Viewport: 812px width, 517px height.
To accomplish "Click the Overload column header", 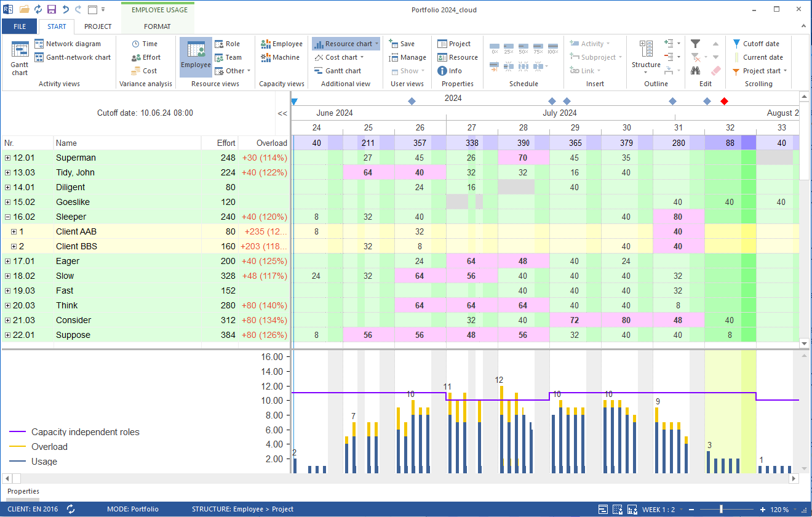I will tap(264, 143).
